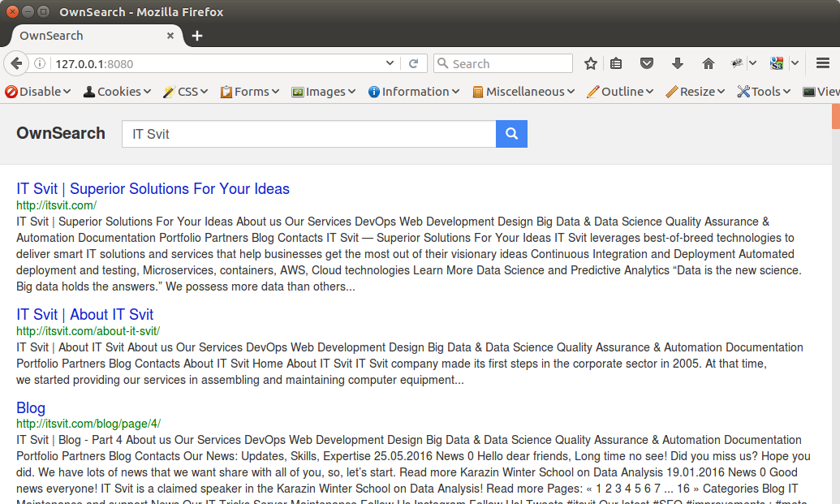Viewport: 840px width, 504px height.
Task: Click the back arrow navigation button
Action: (16, 63)
